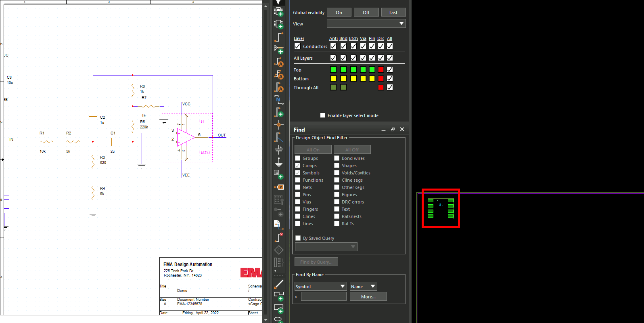Select the Place Hierarchical Block tool
This screenshot has width=644, height=323.
(278, 174)
